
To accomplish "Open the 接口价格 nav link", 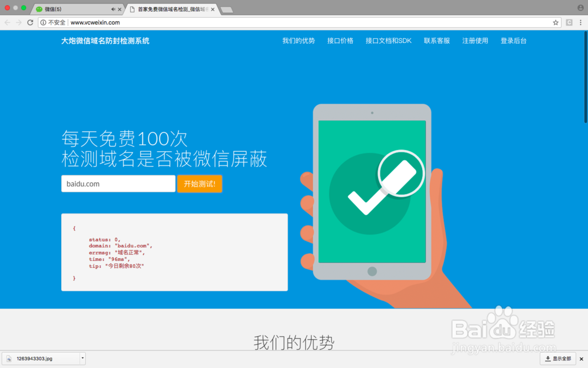I will pyautogui.click(x=340, y=41).
